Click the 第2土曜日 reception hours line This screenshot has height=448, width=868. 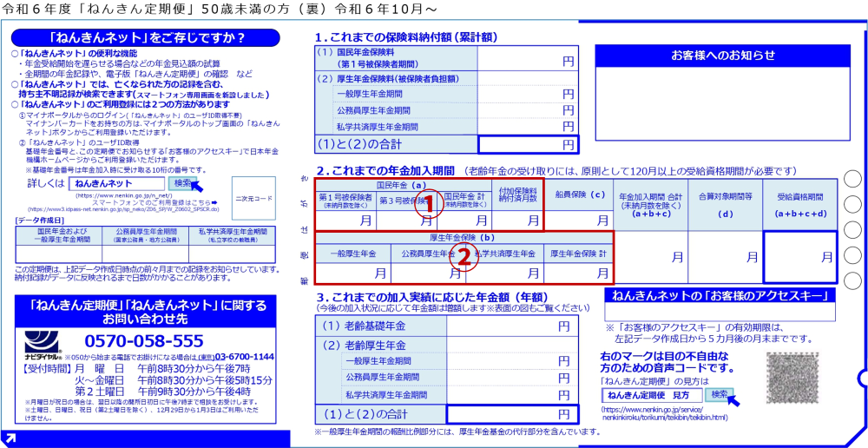(162, 391)
